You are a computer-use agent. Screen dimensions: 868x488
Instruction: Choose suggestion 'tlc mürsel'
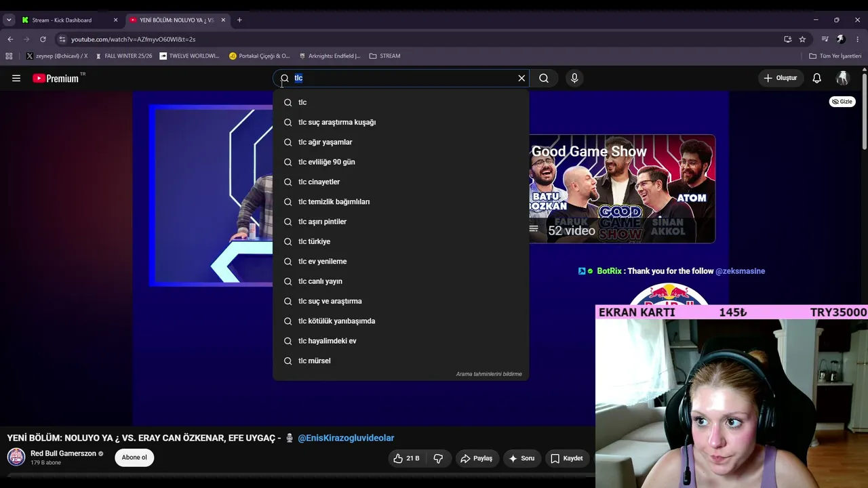click(x=401, y=361)
